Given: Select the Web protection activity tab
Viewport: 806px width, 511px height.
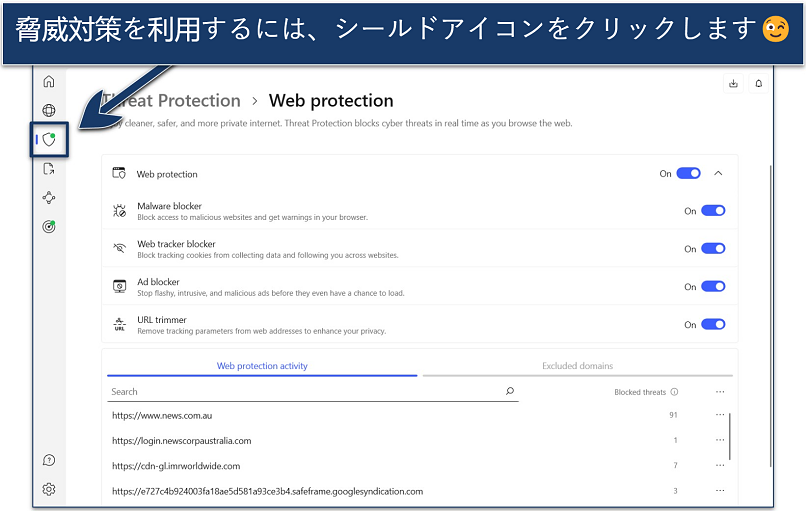Looking at the screenshot, I should [x=262, y=366].
